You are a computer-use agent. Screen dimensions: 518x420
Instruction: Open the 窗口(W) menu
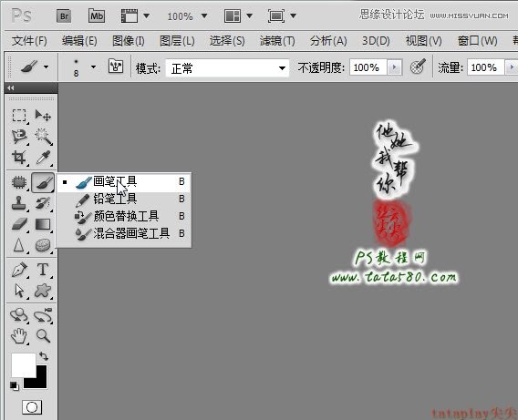pyautogui.click(x=477, y=41)
